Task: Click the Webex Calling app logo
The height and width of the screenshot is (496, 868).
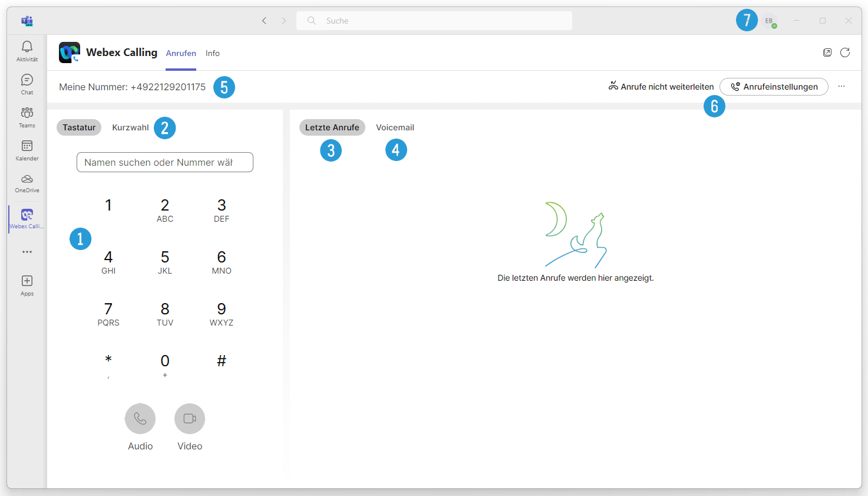Action: point(70,52)
